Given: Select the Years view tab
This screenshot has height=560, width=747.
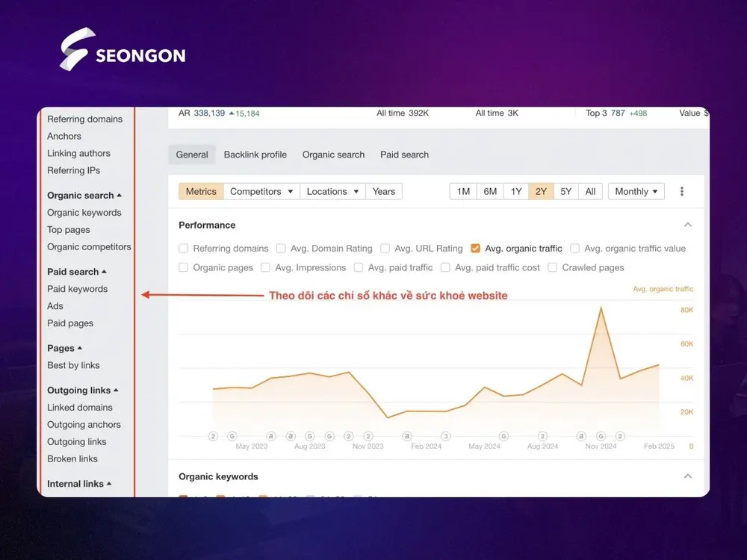Looking at the screenshot, I should point(383,191).
